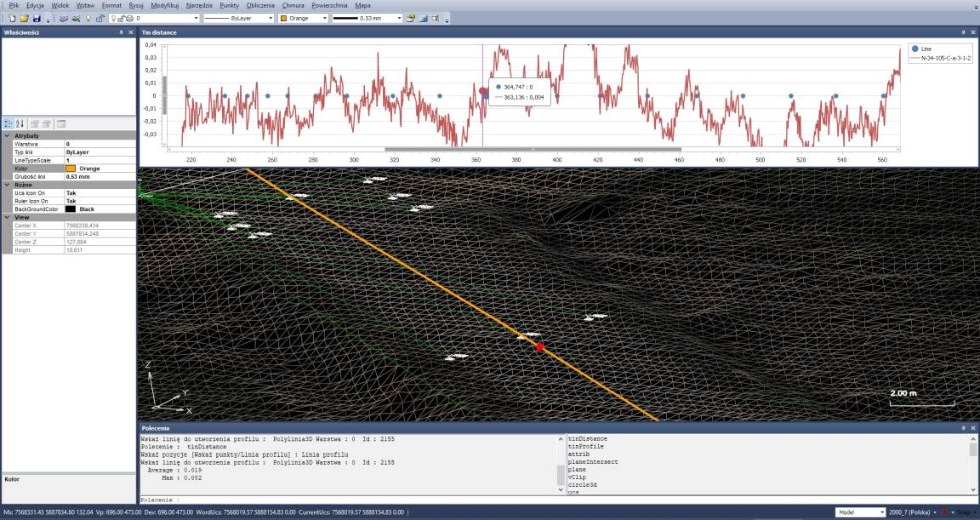Click the light bulb layer visibility icon
This screenshot has width=980, height=520.
click(88, 18)
